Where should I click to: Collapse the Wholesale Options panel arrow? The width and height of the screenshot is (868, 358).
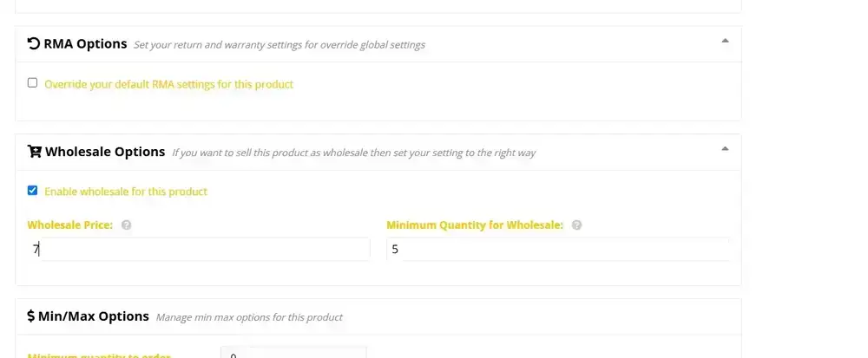tap(726, 148)
